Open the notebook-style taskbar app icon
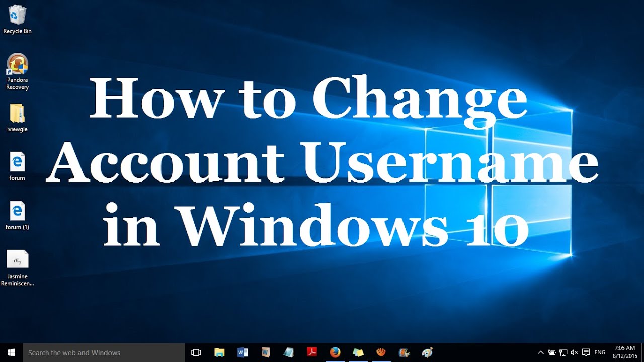The width and height of the screenshot is (644, 362). [289, 352]
